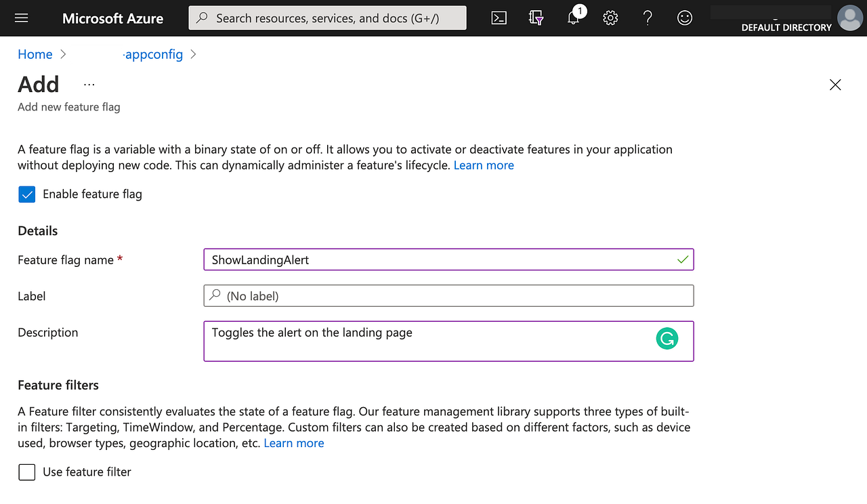Open the Directories and subscriptions filter
The image size is (867, 504).
point(536,18)
